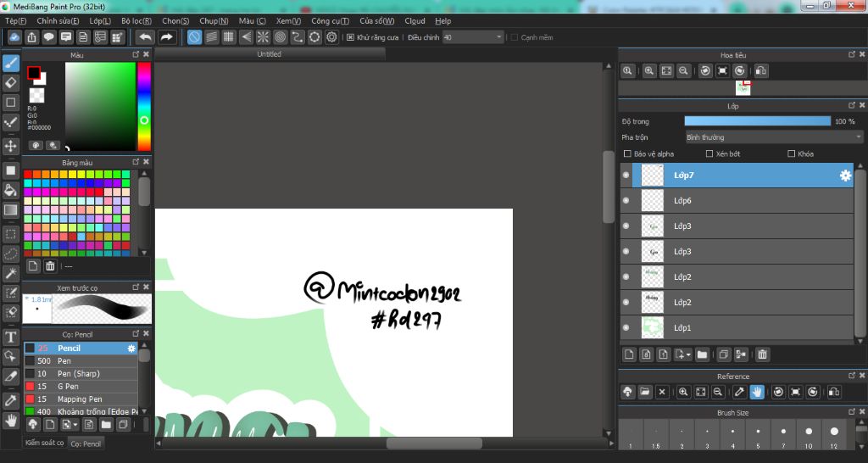Zoom in using Hoa tiêu navigator
868x463 pixels.
click(648, 71)
